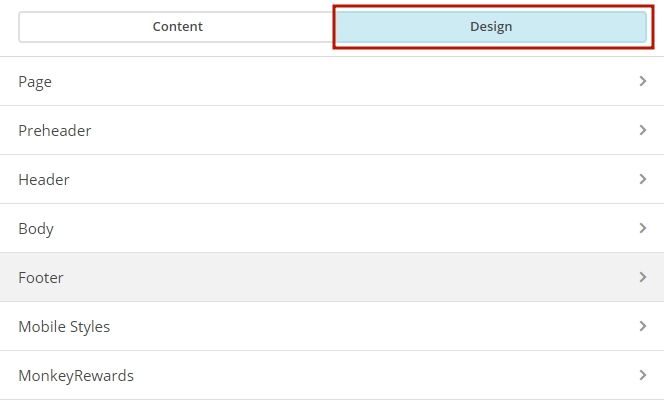This screenshot has height=413, width=664.
Task: Click the Header label text
Action: tap(44, 180)
